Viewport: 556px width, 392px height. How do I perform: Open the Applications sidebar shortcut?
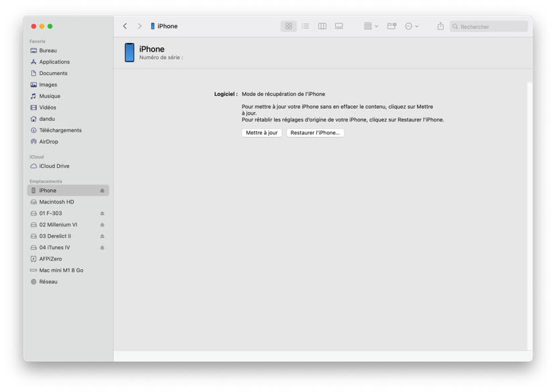[52, 61]
